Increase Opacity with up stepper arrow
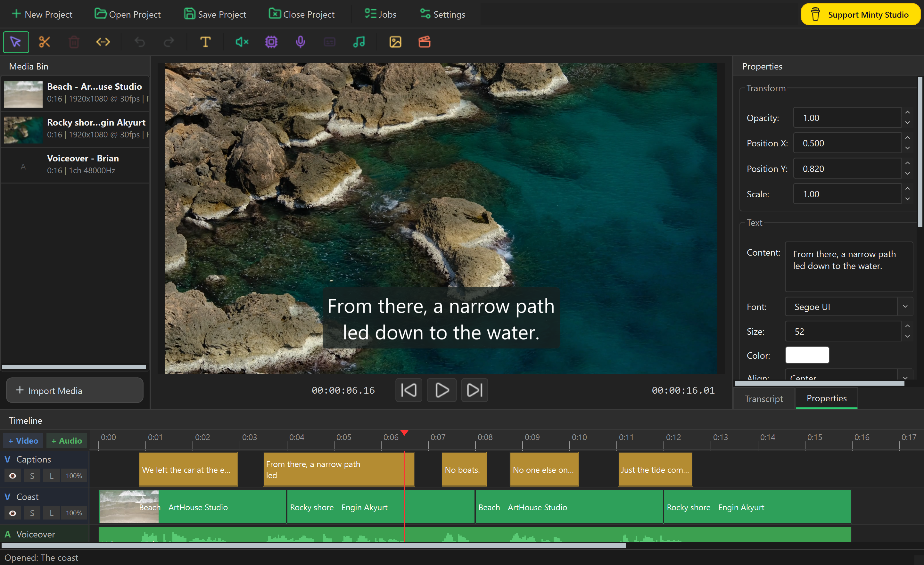 (907, 112)
